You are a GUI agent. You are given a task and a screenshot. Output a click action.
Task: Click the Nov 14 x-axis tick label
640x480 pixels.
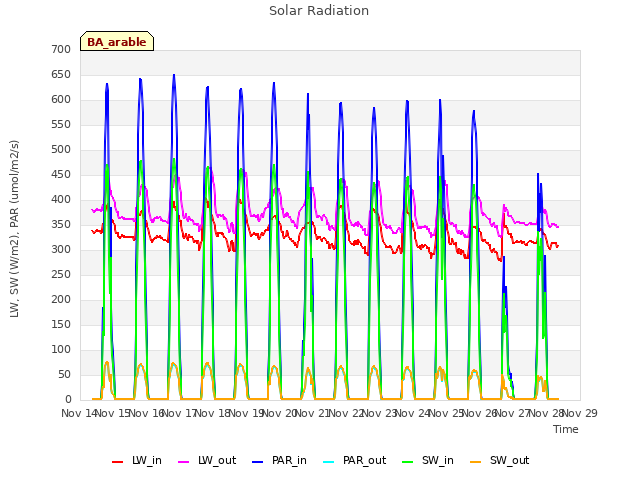79,413
